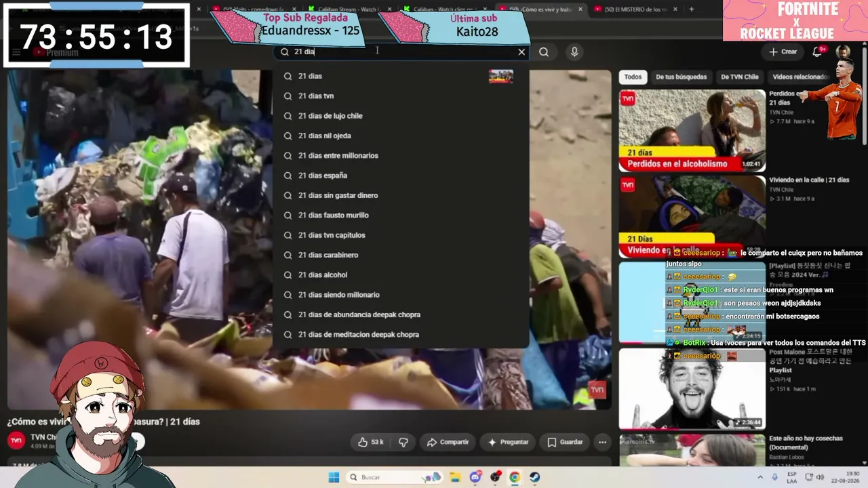Select '21 dias fausto murillo' suggestion

[x=401, y=215]
